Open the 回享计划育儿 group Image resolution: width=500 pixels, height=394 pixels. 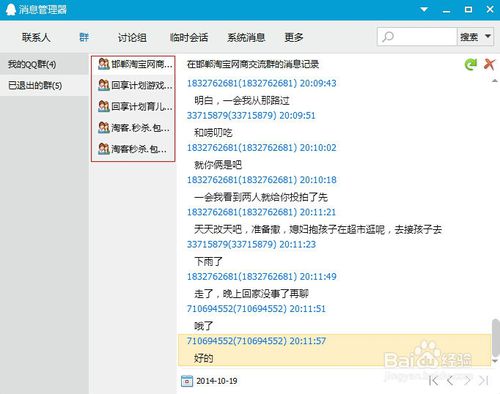(x=133, y=106)
